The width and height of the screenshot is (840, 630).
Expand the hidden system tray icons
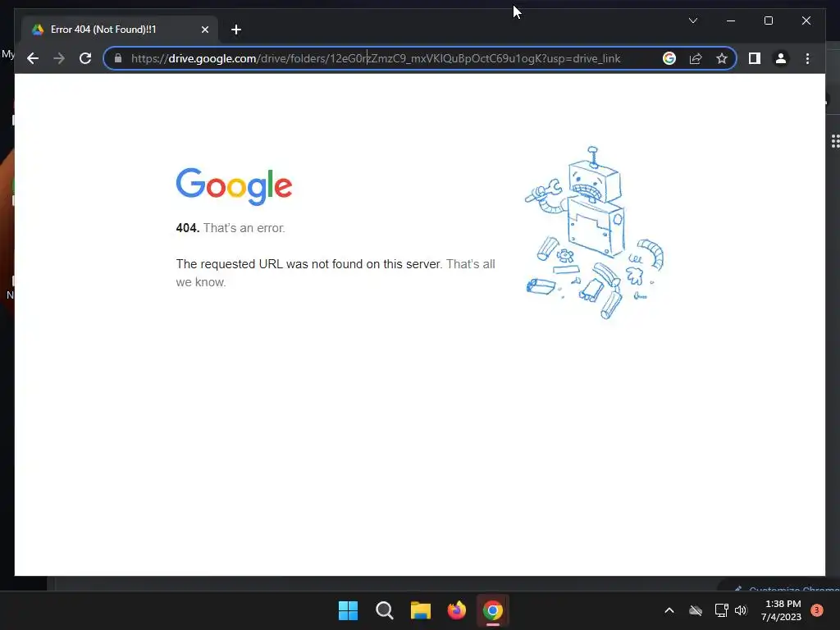669,610
